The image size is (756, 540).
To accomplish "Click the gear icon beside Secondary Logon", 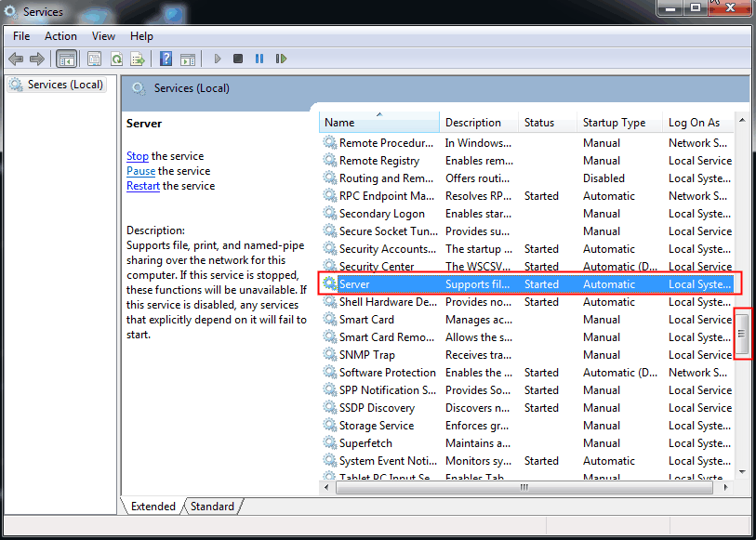I will pyautogui.click(x=330, y=213).
